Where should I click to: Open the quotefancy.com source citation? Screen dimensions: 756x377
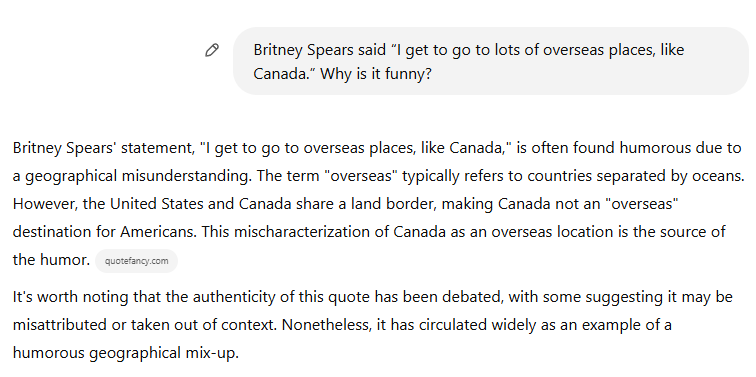click(x=136, y=261)
